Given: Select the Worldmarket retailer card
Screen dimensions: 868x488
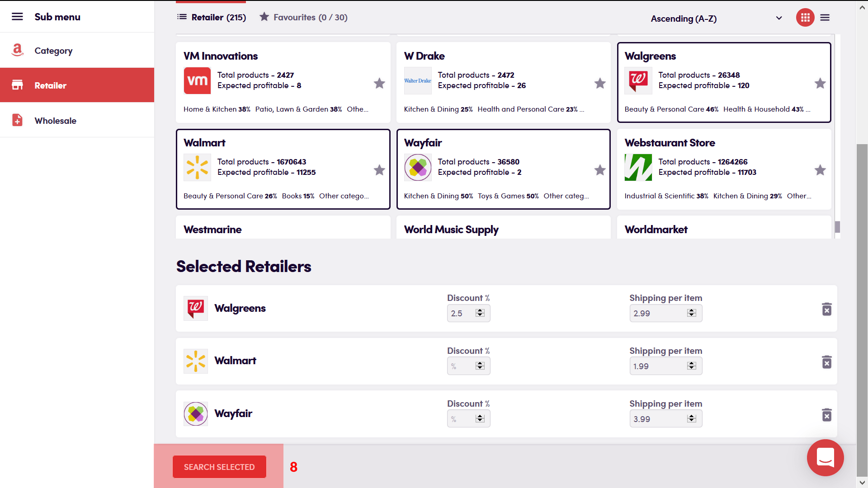Looking at the screenshot, I should [724, 227].
